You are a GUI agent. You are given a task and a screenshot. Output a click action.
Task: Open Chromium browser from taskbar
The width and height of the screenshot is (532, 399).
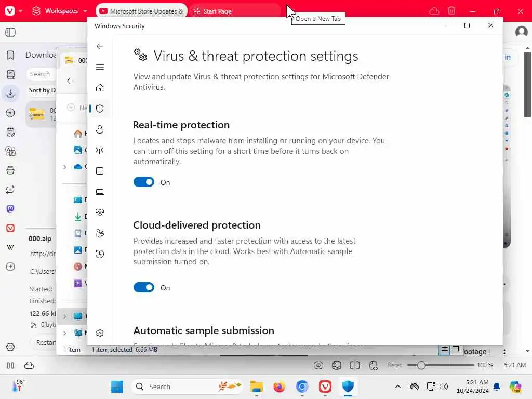(x=302, y=387)
